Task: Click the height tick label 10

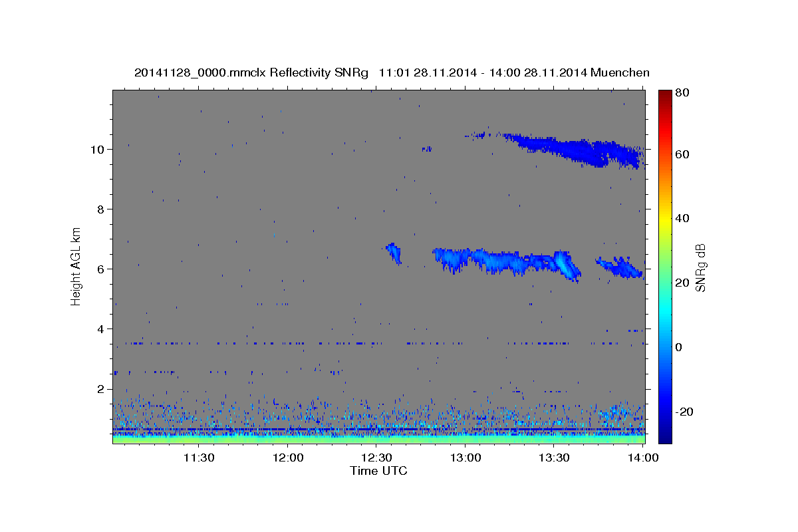Action: pos(99,149)
